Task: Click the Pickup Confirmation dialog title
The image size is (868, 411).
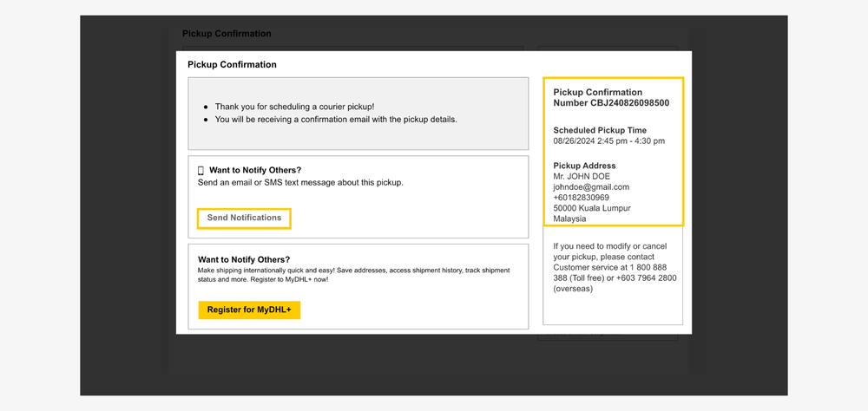Action: click(x=232, y=65)
